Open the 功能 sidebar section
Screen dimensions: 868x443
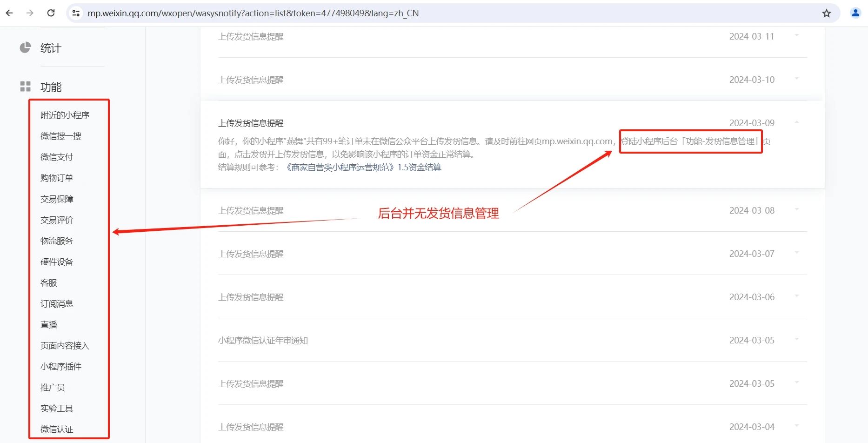pyautogui.click(x=51, y=87)
